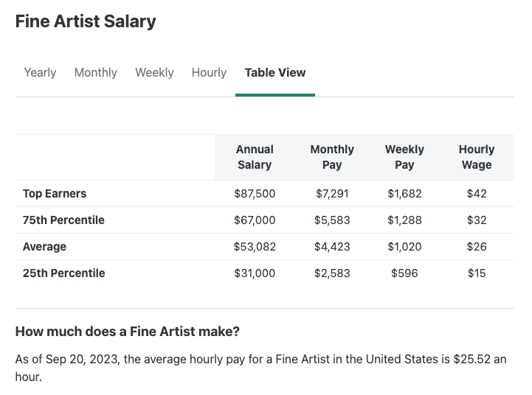
Task: Click the Fine Artist Salary heading
Action: (86, 21)
